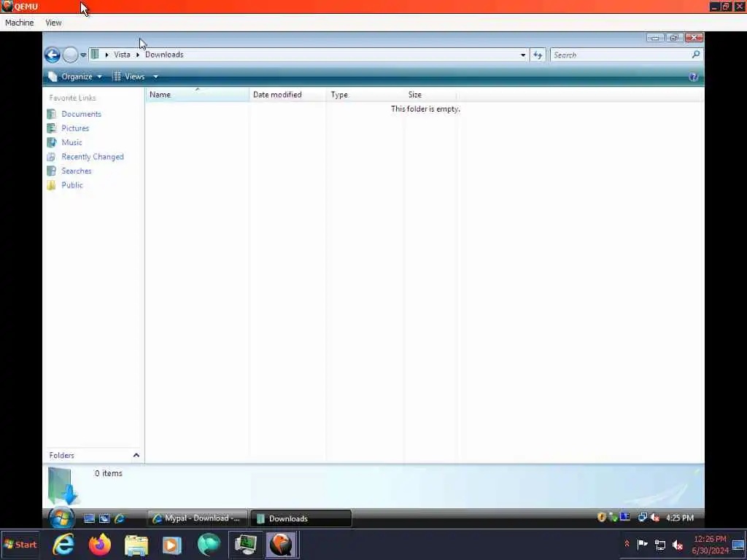Click the magnifier search icon
The width and height of the screenshot is (747, 560).
(696, 55)
